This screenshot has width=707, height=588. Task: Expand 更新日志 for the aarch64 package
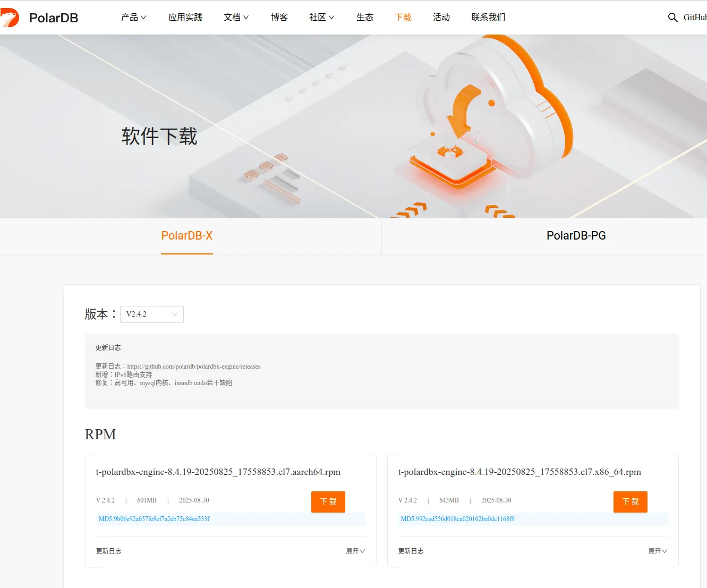coord(355,551)
